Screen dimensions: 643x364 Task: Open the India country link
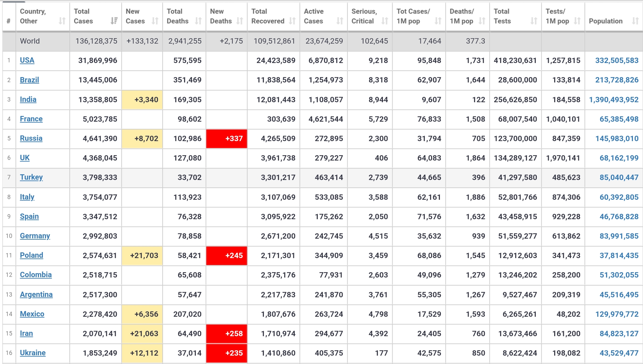click(x=28, y=100)
